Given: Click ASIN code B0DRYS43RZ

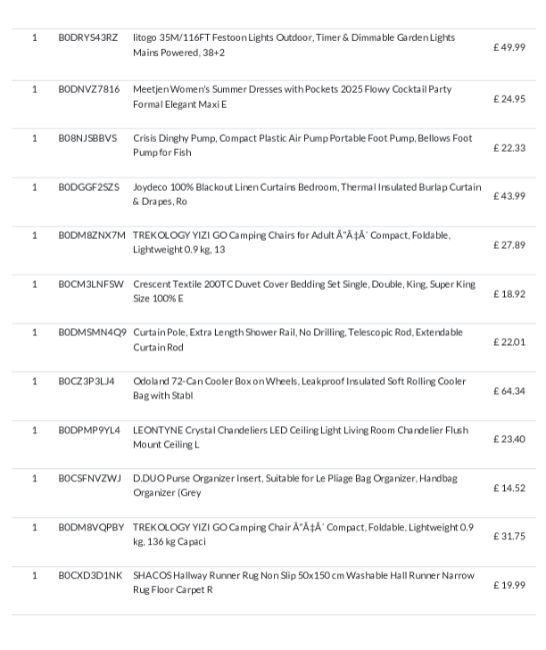Looking at the screenshot, I should tap(88, 38).
